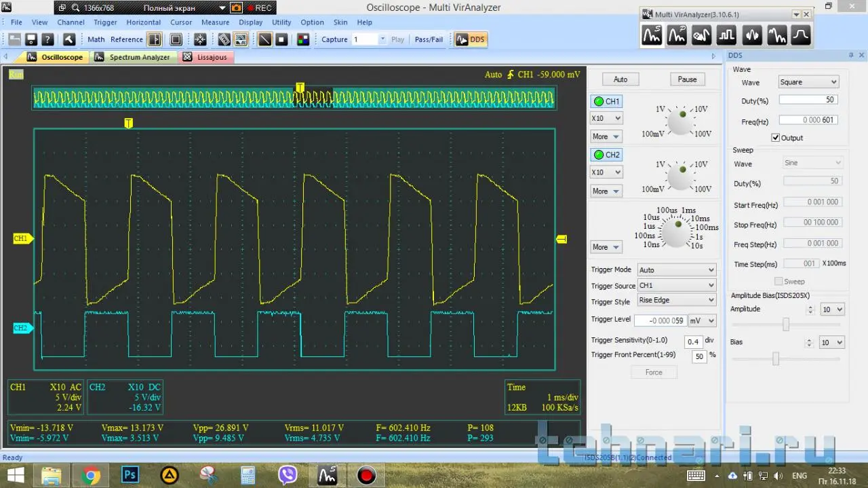Toggle CH2 channel green indicator

coord(598,155)
